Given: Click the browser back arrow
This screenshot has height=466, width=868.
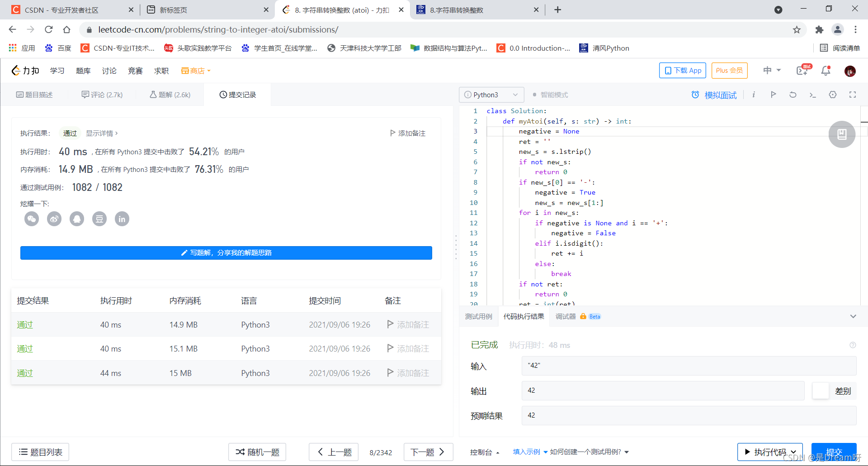Looking at the screenshot, I should point(12,29).
